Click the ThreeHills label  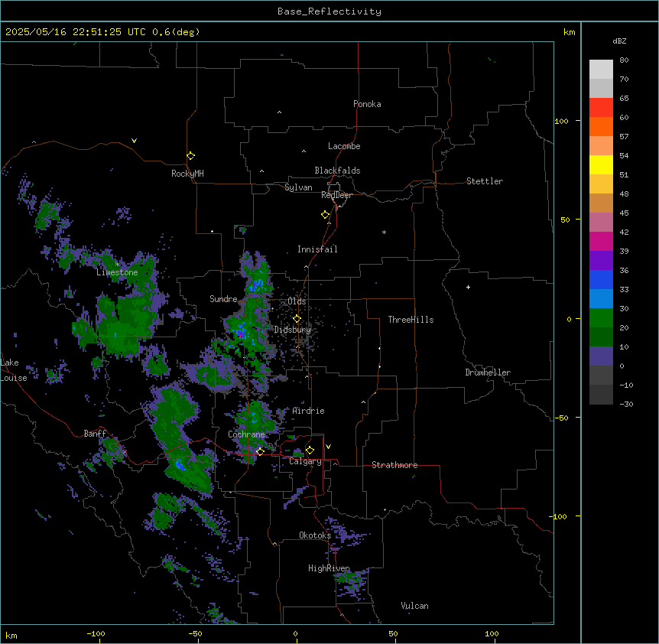(x=411, y=320)
